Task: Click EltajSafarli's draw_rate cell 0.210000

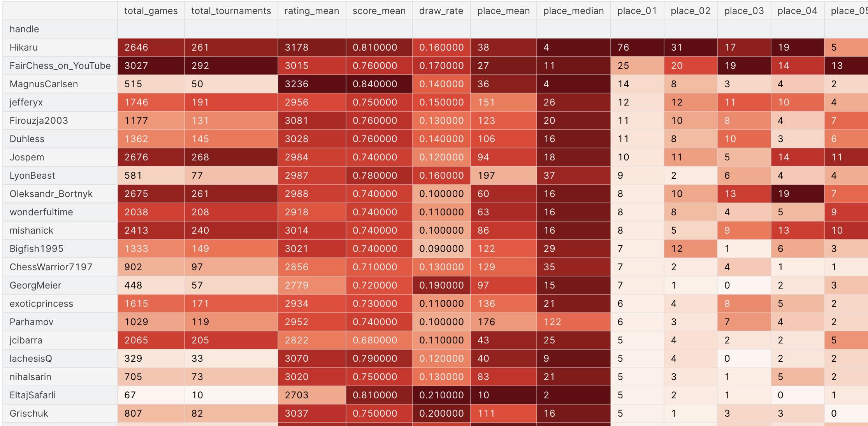Action: click(441, 395)
